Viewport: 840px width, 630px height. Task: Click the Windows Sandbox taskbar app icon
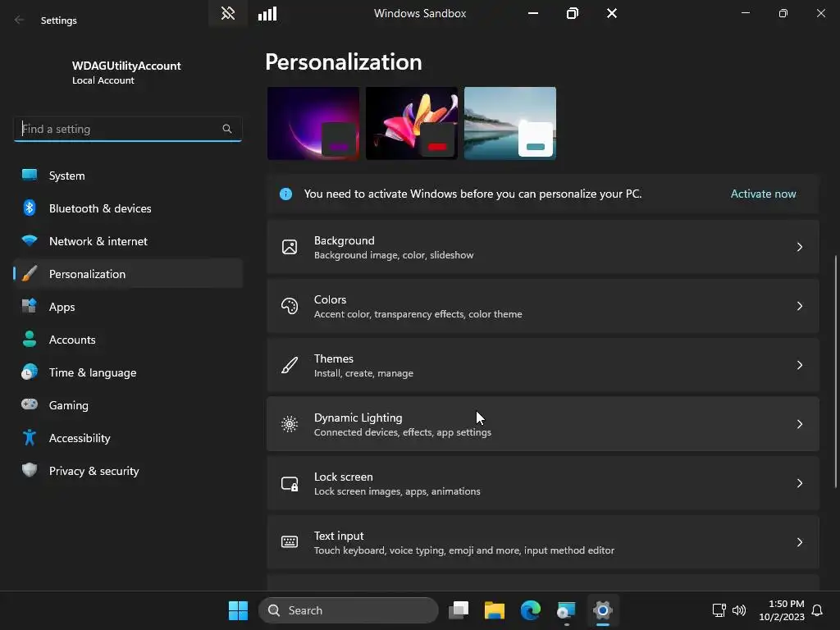(x=566, y=610)
